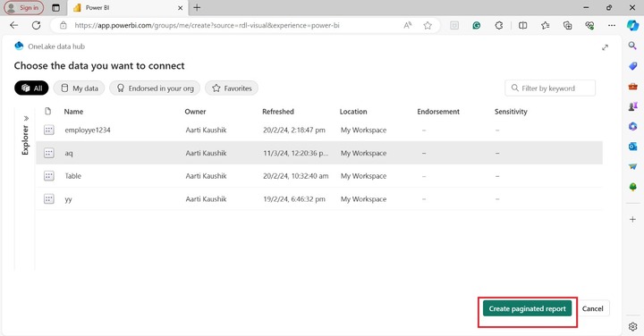The height and width of the screenshot is (336, 644).
Task: Show Endorsed in your org datasets
Action: click(155, 88)
